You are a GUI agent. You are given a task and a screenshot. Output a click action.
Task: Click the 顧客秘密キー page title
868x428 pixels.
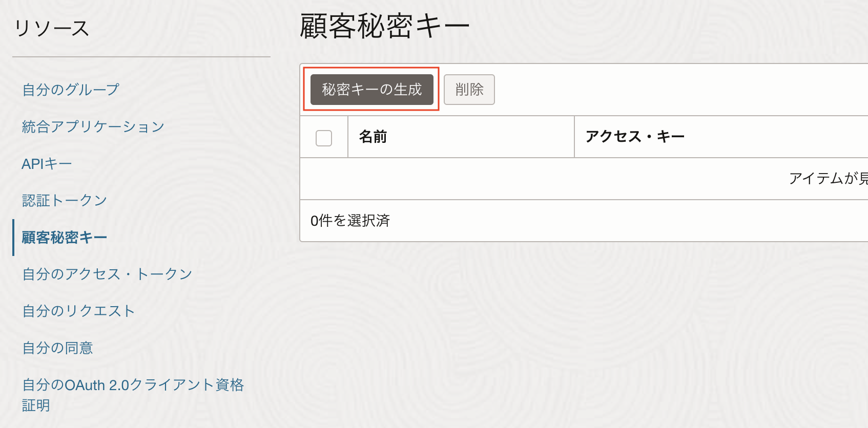pos(383,24)
